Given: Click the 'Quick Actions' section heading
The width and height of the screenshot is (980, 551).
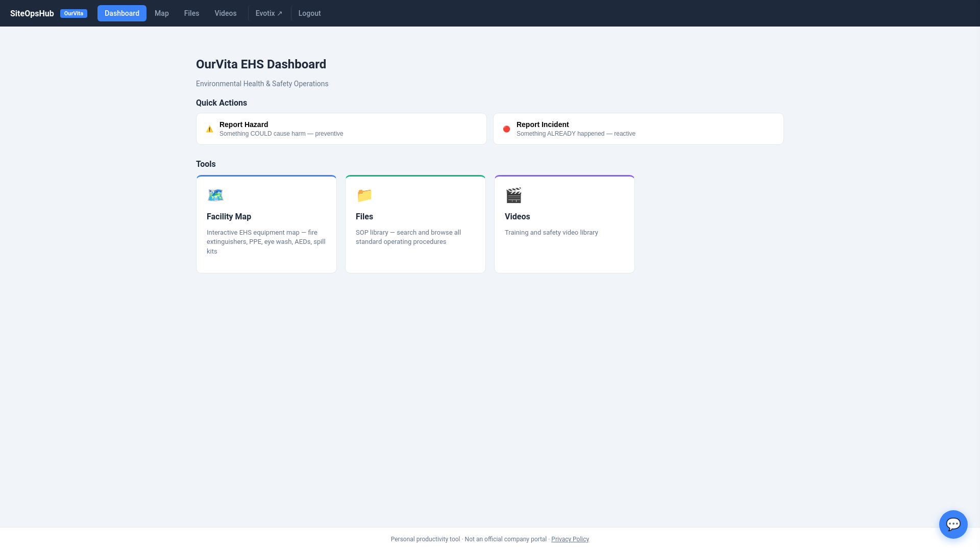Looking at the screenshot, I should [x=222, y=103].
